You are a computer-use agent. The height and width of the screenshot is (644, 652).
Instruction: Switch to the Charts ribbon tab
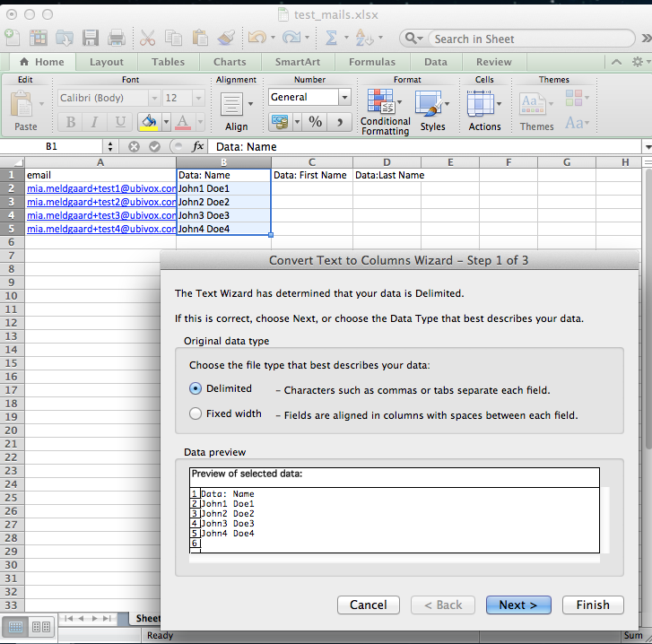(x=230, y=62)
